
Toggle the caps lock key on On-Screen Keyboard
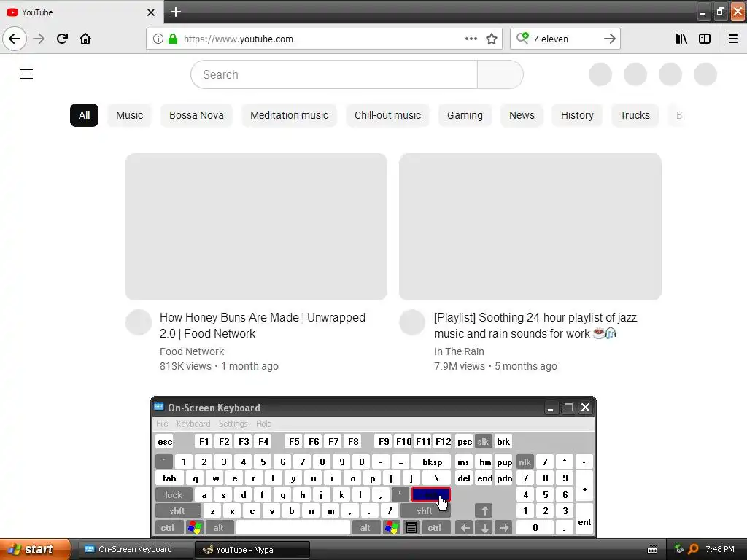point(174,495)
